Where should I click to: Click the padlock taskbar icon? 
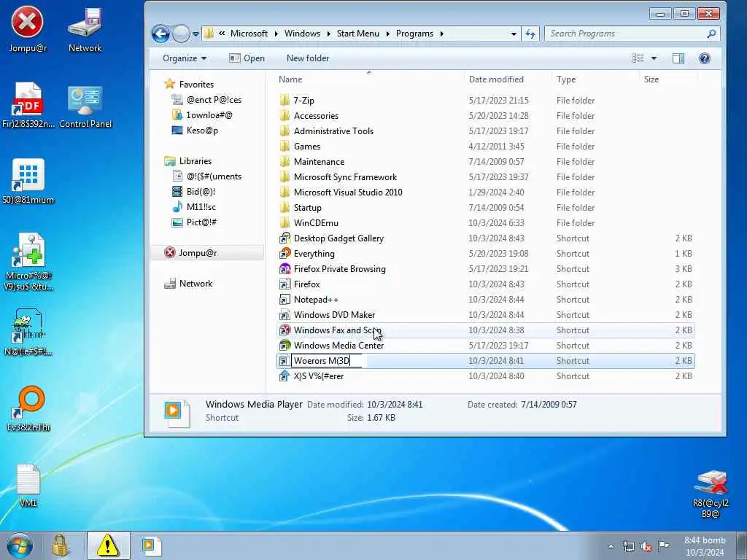tap(61, 545)
